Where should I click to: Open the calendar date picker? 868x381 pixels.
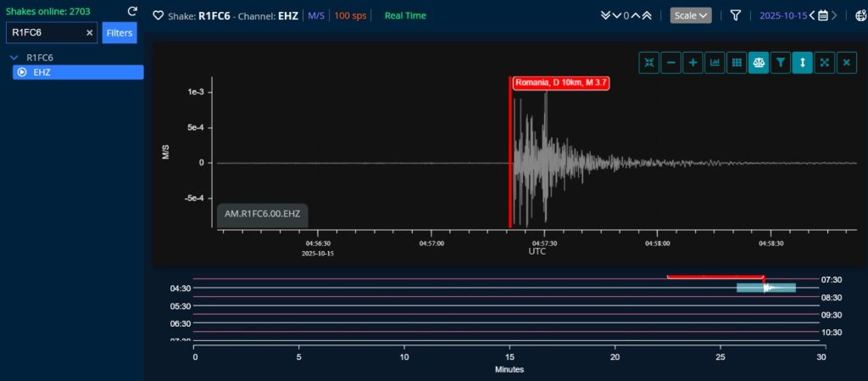click(822, 15)
